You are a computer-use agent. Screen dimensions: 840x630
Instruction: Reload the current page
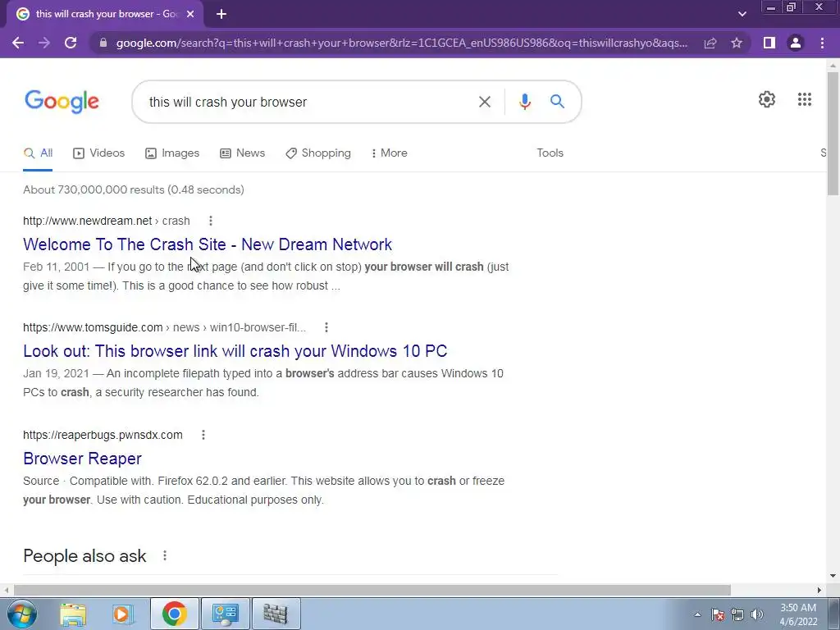71,43
